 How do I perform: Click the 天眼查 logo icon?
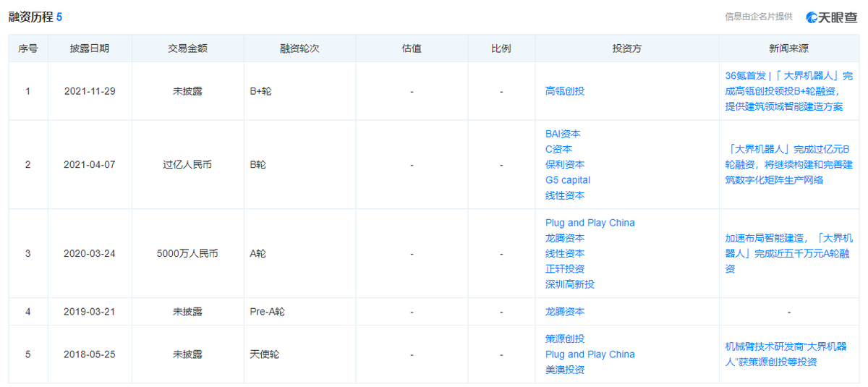[812, 17]
